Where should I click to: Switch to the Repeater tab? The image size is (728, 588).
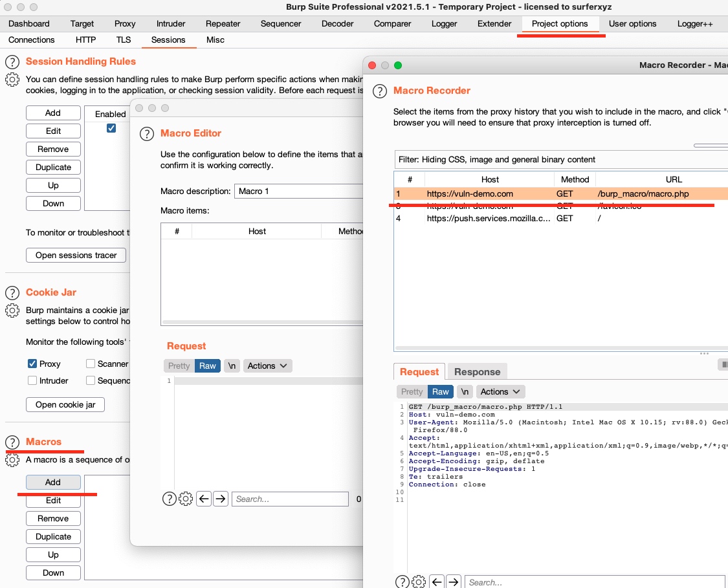pyautogui.click(x=223, y=24)
